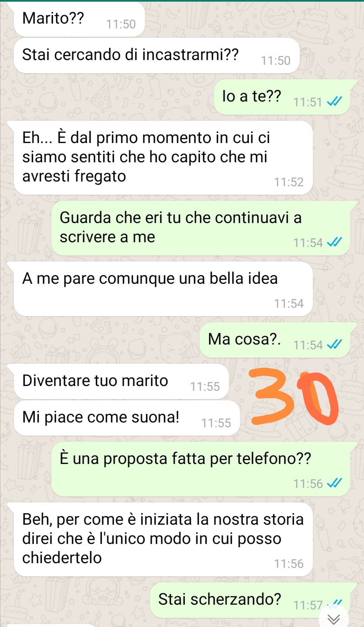This screenshot has height=627, width=364.
Task: Tap the read ticks beside "Ma cosa?."
Action: pyautogui.click(x=335, y=345)
